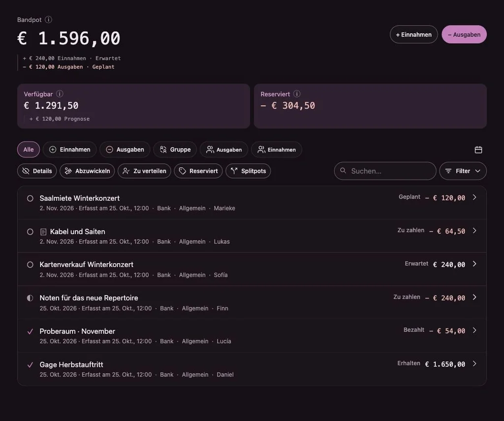This screenshot has width=504, height=421.
Task: Show the info icon next to Reserviert
Action: pos(297,94)
